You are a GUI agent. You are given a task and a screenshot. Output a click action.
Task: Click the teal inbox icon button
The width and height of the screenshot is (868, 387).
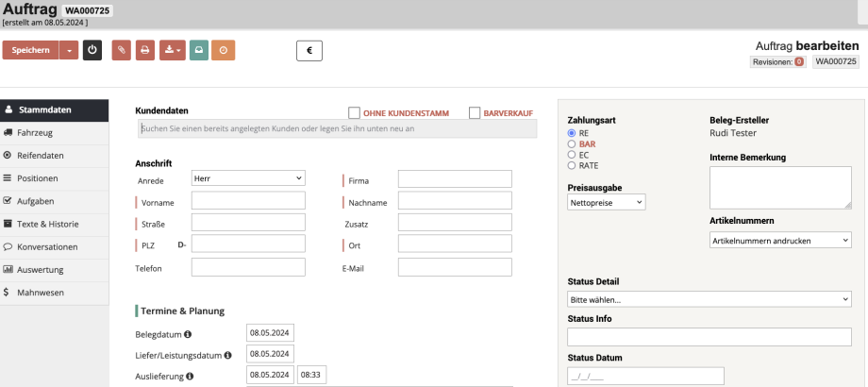tap(198, 50)
